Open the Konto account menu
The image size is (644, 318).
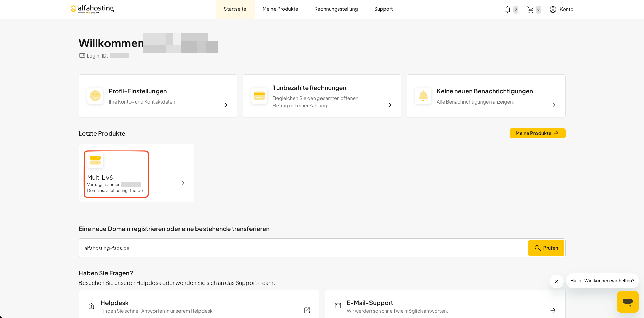coord(562,9)
